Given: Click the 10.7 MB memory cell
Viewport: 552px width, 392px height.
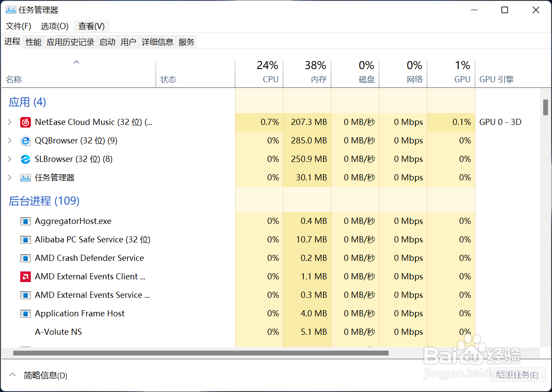Looking at the screenshot, I should (307, 240).
